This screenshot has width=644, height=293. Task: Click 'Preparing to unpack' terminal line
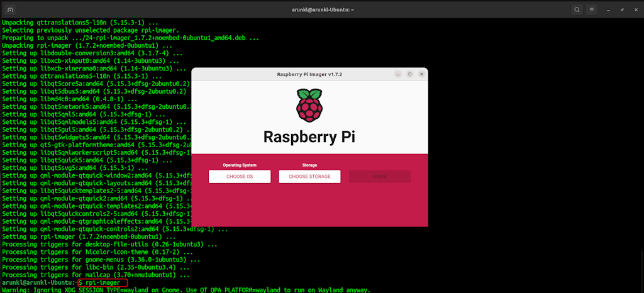pyautogui.click(x=131, y=38)
